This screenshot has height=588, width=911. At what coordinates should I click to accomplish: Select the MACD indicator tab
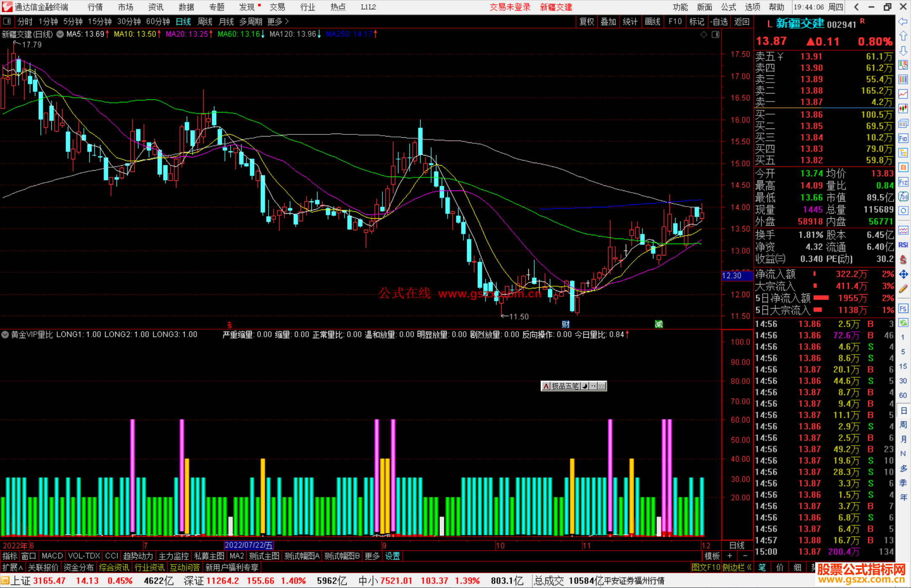[x=52, y=556]
